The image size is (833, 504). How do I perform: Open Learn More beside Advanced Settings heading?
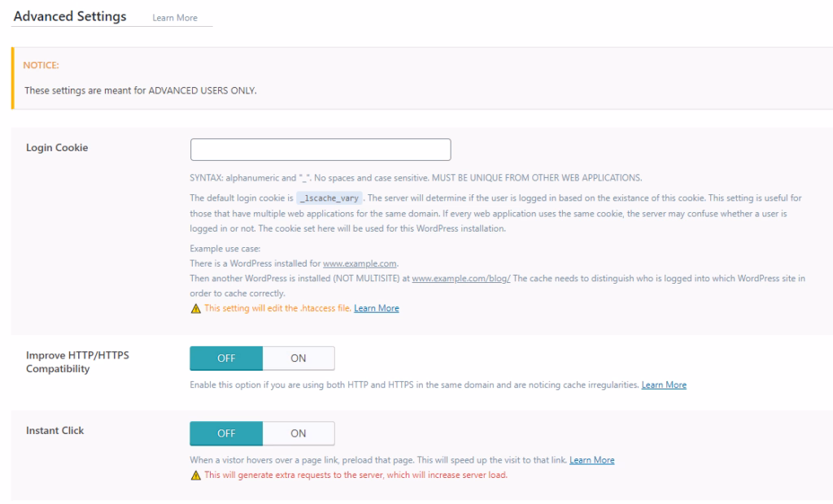[x=175, y=18]
